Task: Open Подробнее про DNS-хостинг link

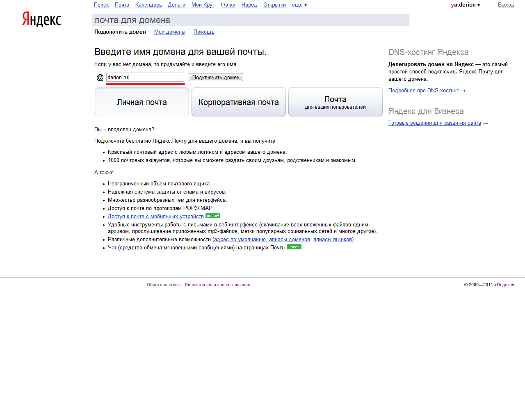Action: (423, 91)
